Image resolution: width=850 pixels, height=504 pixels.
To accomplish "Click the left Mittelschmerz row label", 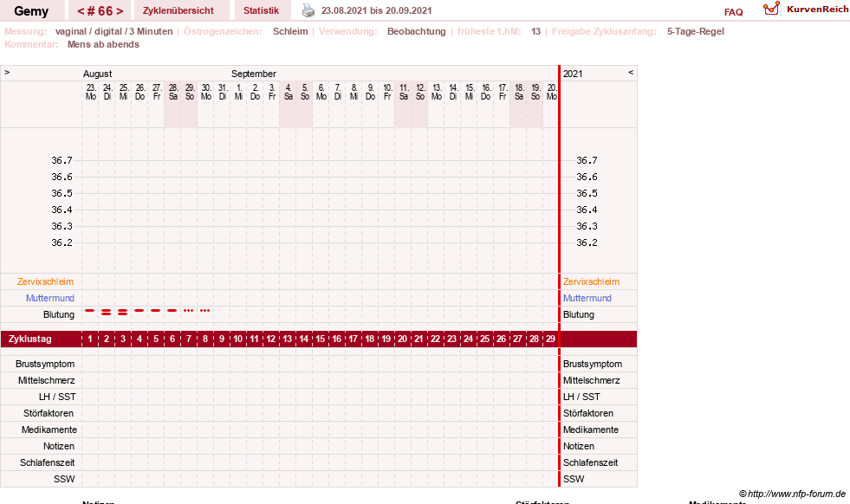I will click(x=46, y=380).
